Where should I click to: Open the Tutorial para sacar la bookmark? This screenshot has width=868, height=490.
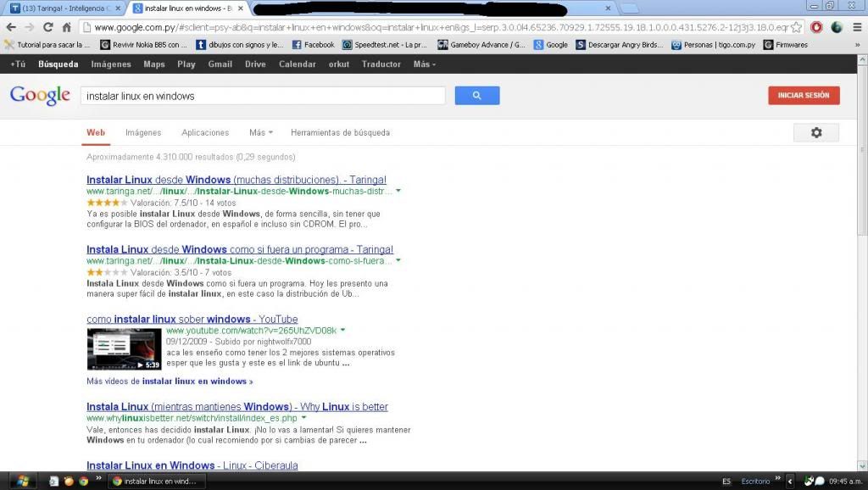[47, 45]
